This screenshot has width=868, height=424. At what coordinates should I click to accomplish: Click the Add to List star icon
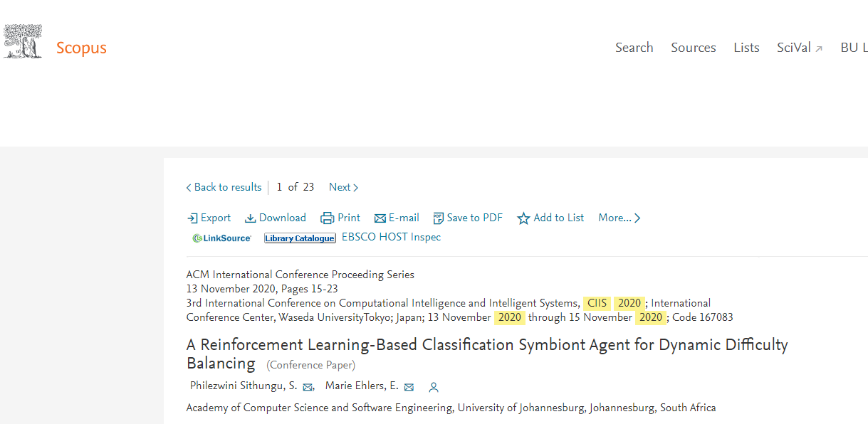point(523,218)
